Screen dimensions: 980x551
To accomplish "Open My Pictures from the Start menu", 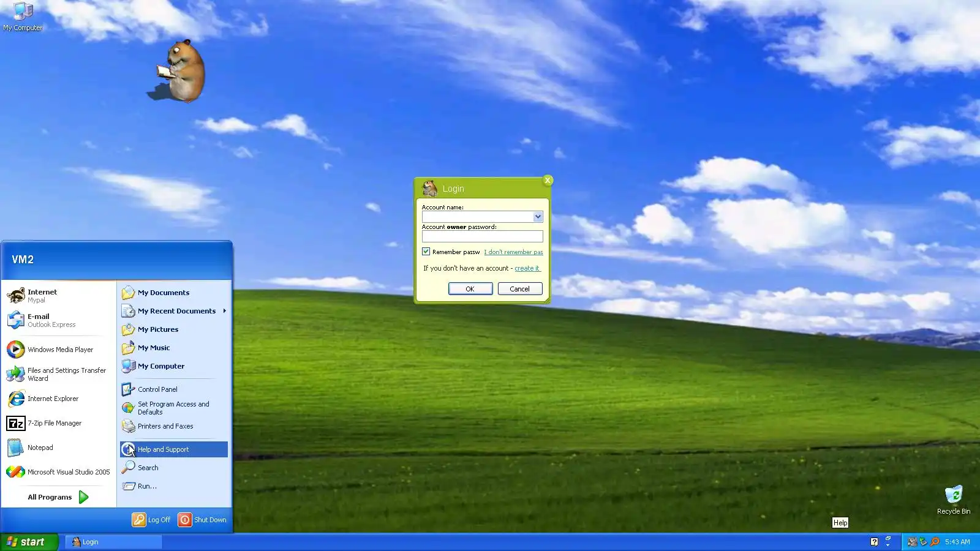I will tap(174, 329).
